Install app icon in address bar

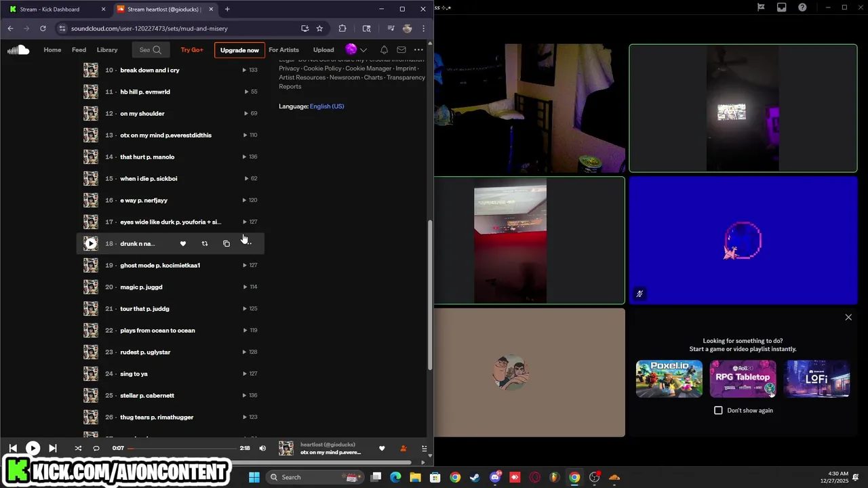(x=304, y=28)
